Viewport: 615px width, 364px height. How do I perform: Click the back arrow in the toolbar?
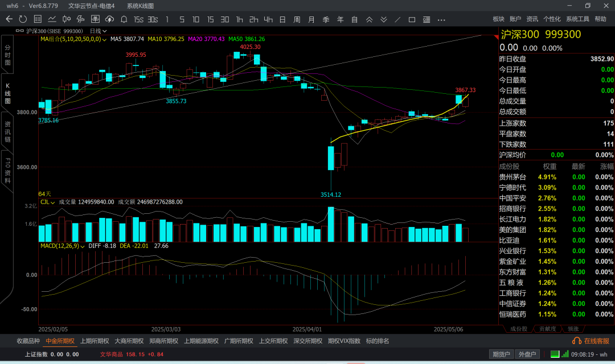pos(9,19)
